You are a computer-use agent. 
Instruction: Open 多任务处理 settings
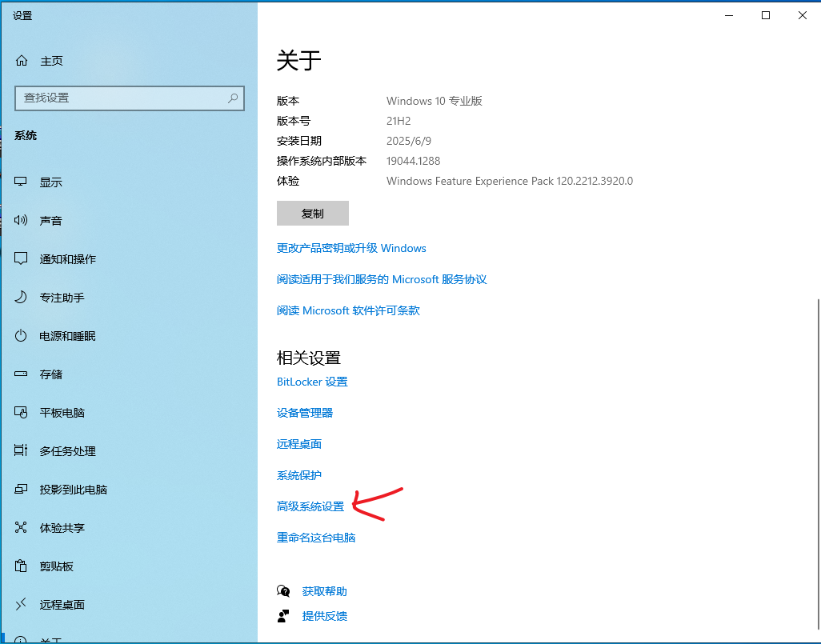[x=67, y=451]
